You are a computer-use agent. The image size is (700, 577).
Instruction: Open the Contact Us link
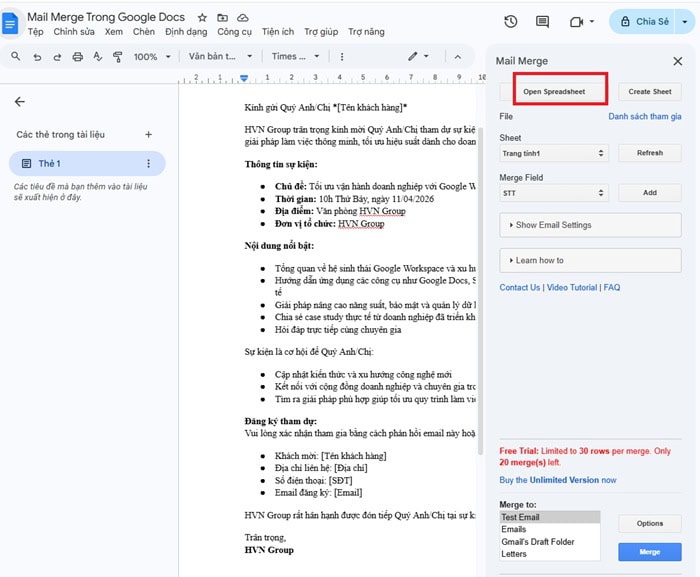(x=520, y=288)
